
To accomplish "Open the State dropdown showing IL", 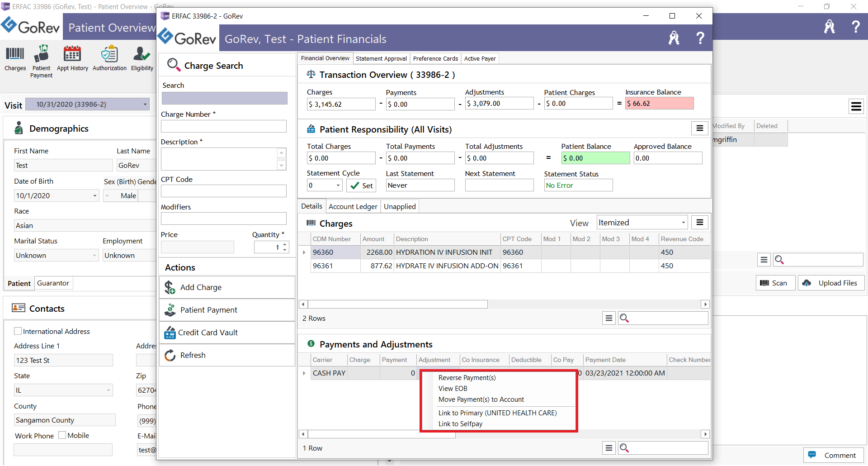I will pyautogui.click(x=108, y=390).
